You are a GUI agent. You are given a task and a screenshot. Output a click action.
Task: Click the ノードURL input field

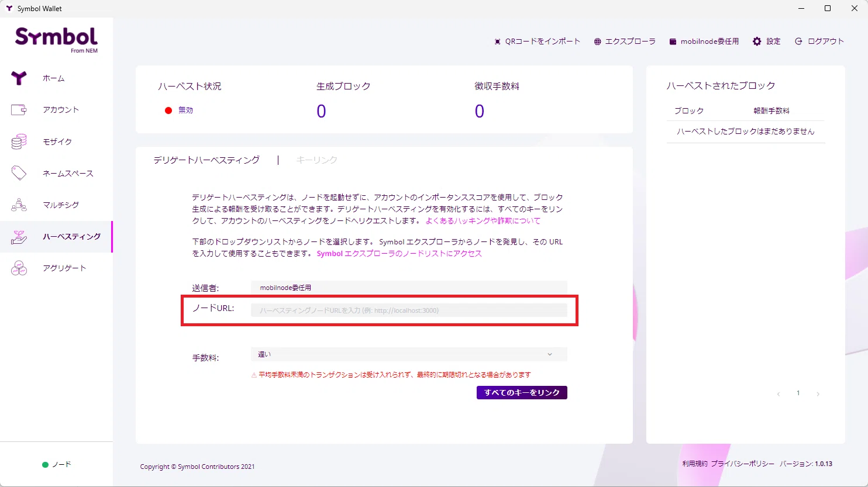coord(409,310)
